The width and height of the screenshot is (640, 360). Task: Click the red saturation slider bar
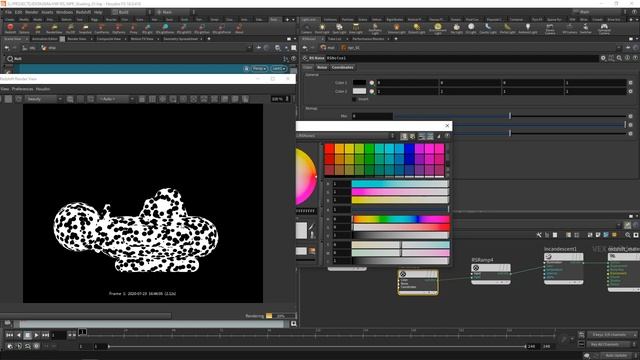(x=400, y=227)
